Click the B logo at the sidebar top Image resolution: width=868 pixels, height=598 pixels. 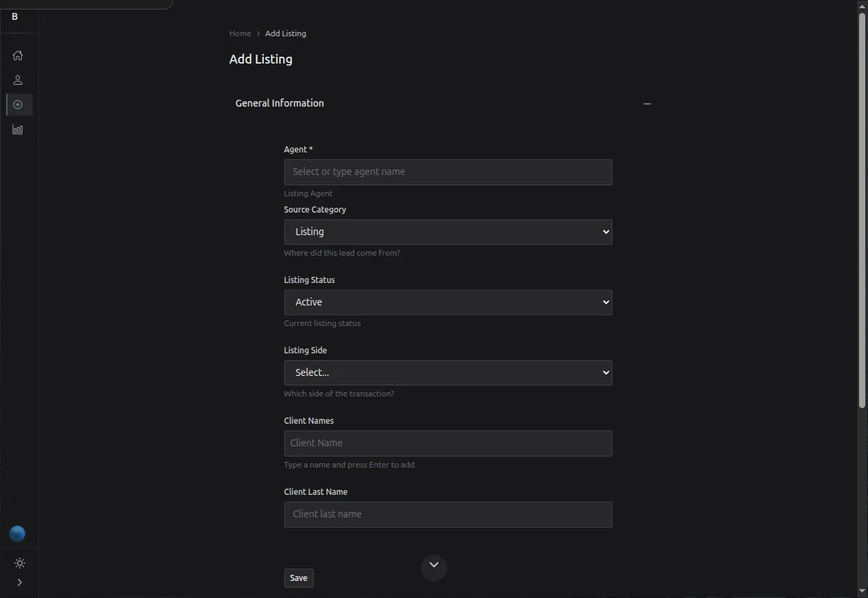(x=14, y=16)
